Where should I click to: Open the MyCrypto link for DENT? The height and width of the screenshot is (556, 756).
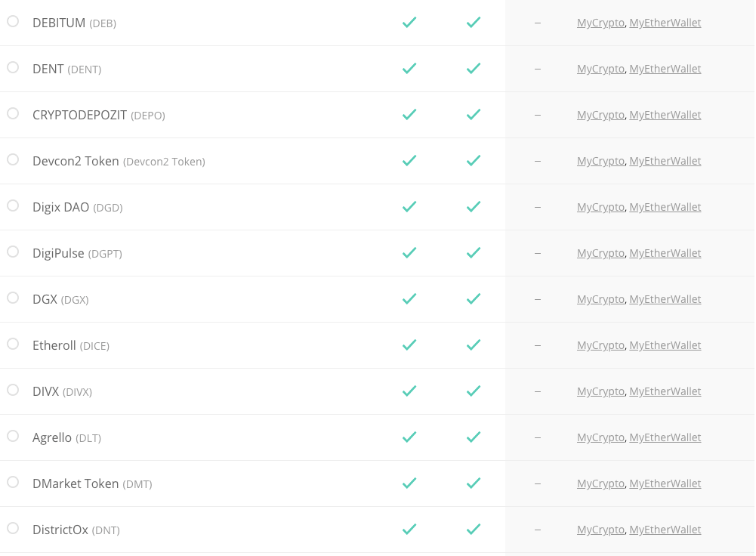tap(600, 69)
